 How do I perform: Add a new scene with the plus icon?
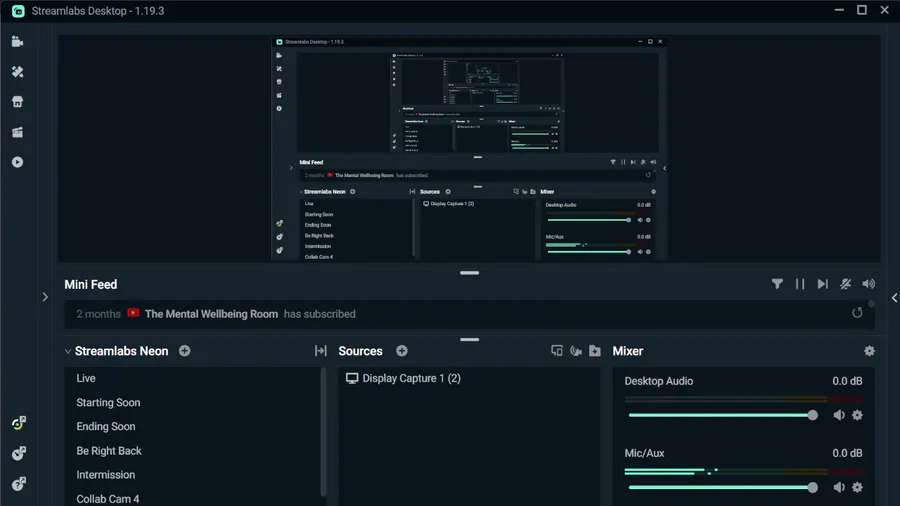(x=184, y=351)
